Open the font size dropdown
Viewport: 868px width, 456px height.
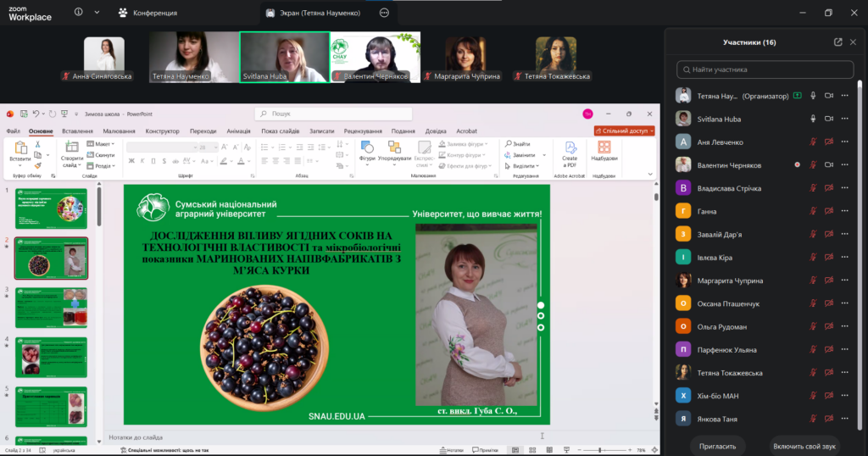pos(215,147)
